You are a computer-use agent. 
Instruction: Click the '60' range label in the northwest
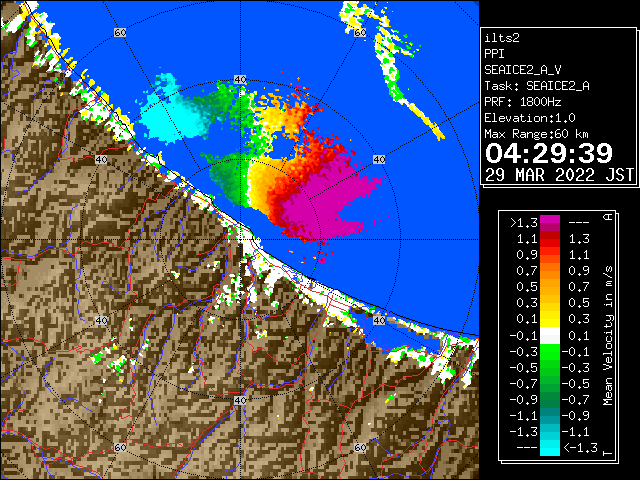(x=120, y=33)
